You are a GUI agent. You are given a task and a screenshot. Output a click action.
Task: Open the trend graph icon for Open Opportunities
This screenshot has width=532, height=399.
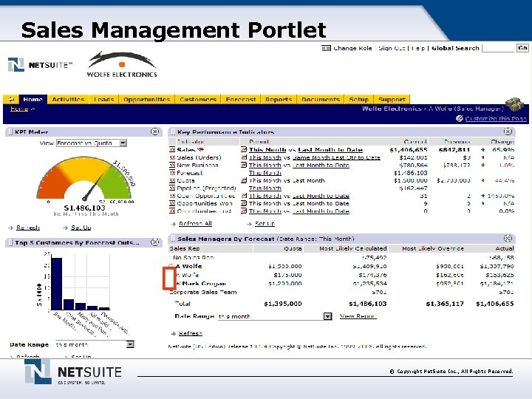coord(244,196)
